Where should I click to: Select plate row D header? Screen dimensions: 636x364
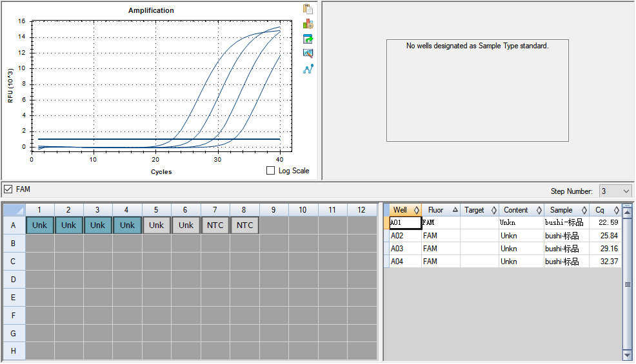pyautogui.click(x=14, y=280)
